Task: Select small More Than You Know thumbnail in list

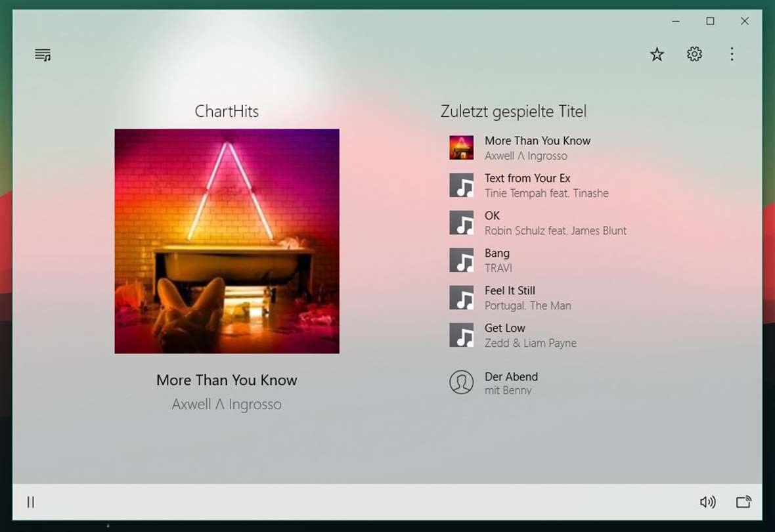Action: point(462,148)
